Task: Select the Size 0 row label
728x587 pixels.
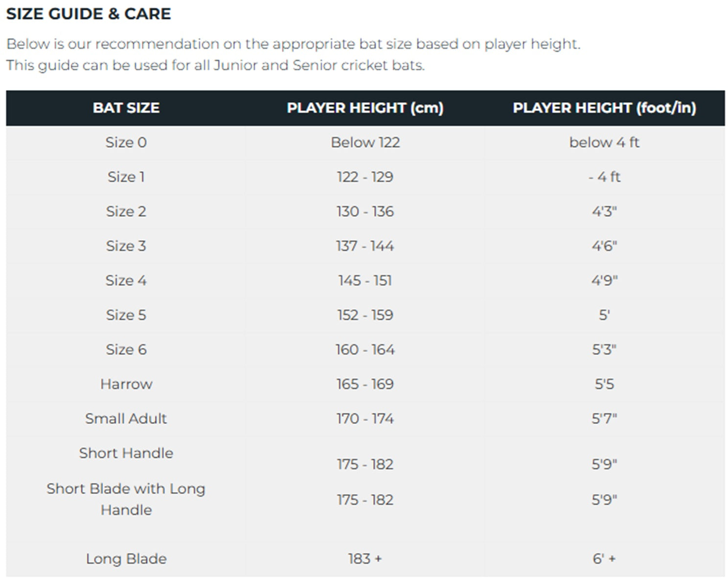Action: pos(126,142)
